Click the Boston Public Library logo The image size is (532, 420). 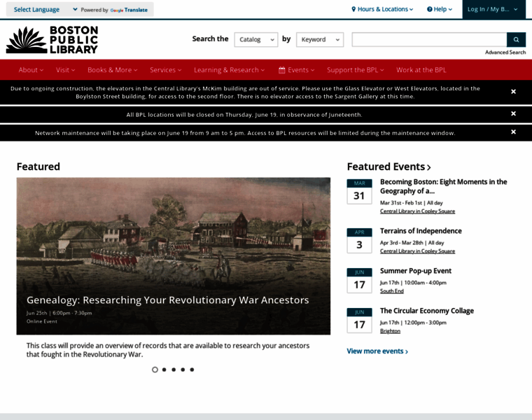click(52, 40)
